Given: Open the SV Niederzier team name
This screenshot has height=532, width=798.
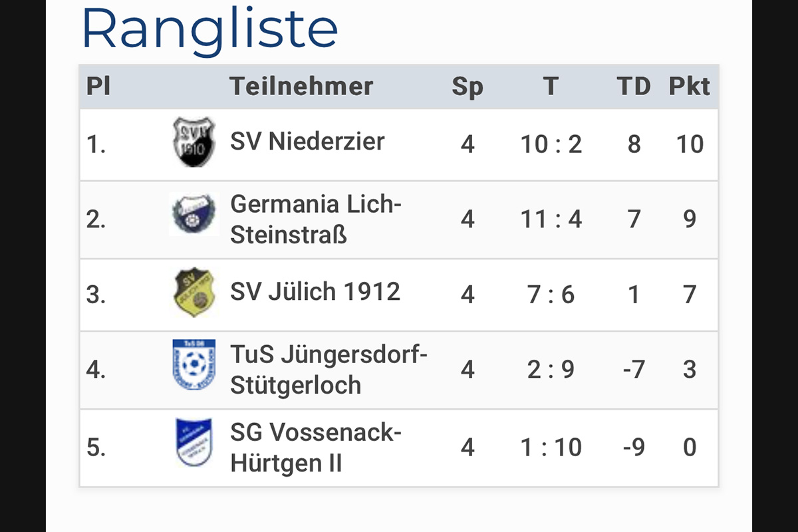Looking at the screenshot, I should [x=307, y=142].
